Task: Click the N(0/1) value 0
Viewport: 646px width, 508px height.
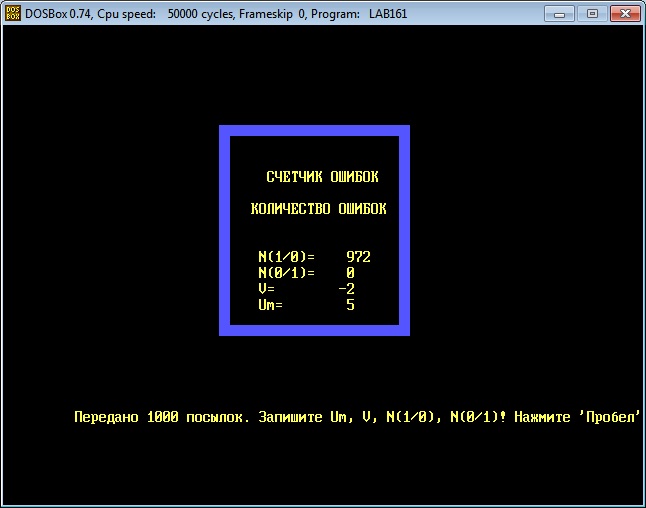Action: click(x=350, y=273)
